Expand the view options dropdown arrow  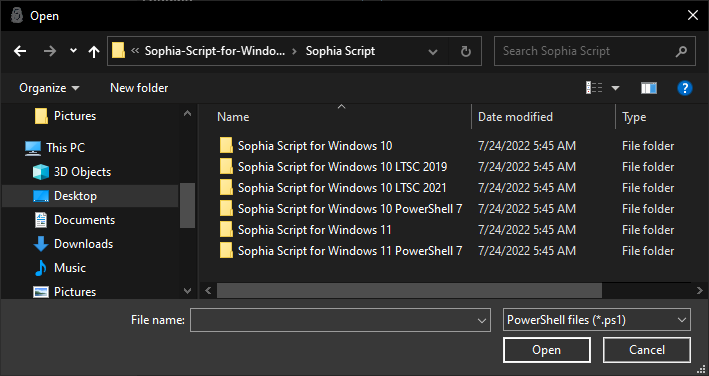(x=615, y=88)
